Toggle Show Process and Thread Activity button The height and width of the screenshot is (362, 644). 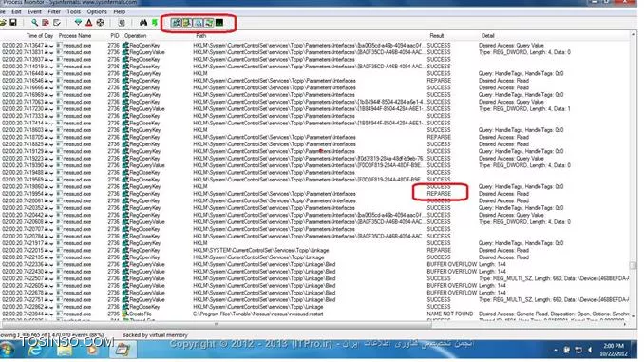[209, 23]
